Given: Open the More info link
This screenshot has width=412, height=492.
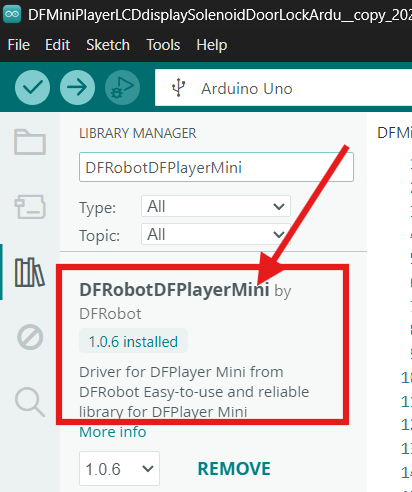Looking at the screenshot, I should point(113,432).
